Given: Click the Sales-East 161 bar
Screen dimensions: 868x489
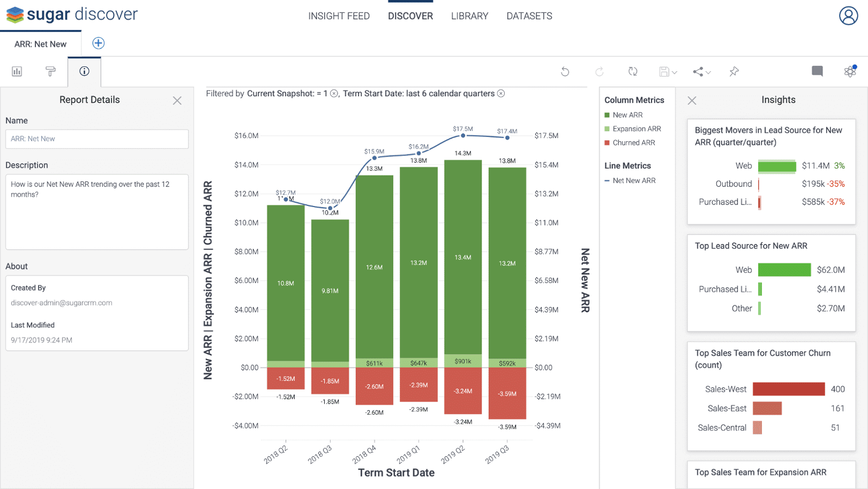Looking at the screenshot, I should pyautogui.click(x=767, y=409).
